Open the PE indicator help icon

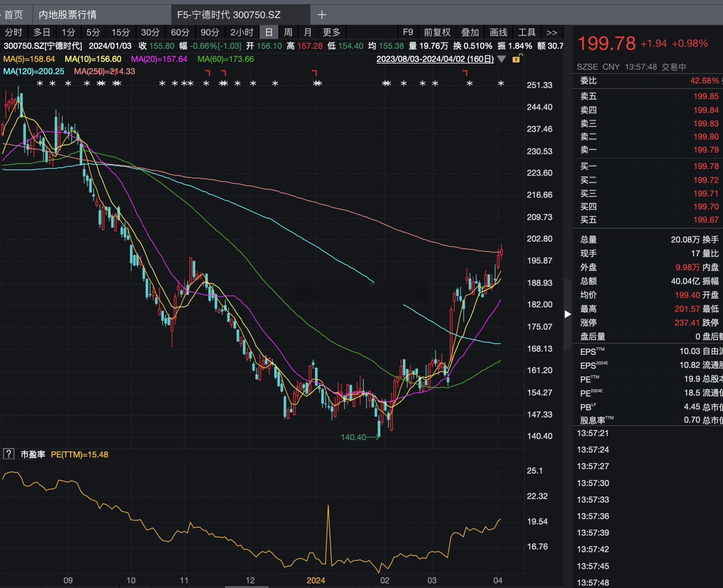[x=8, y=454]
